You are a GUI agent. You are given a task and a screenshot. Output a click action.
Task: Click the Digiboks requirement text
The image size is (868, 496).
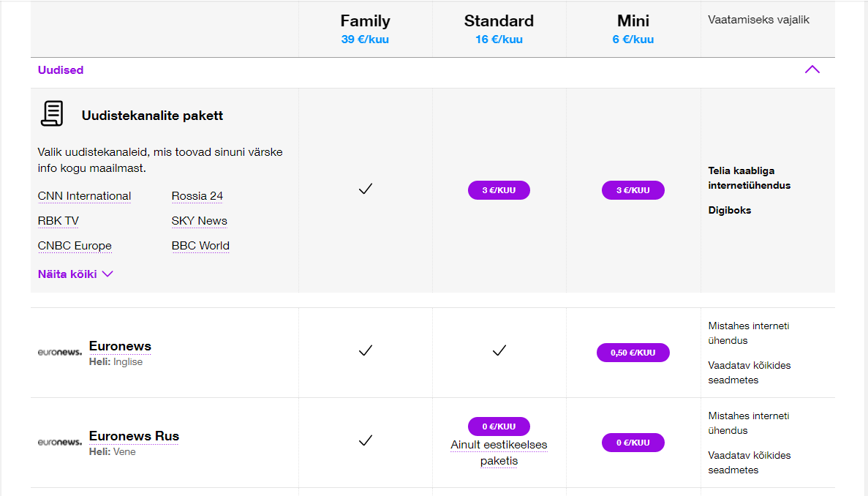pos(730,211)
